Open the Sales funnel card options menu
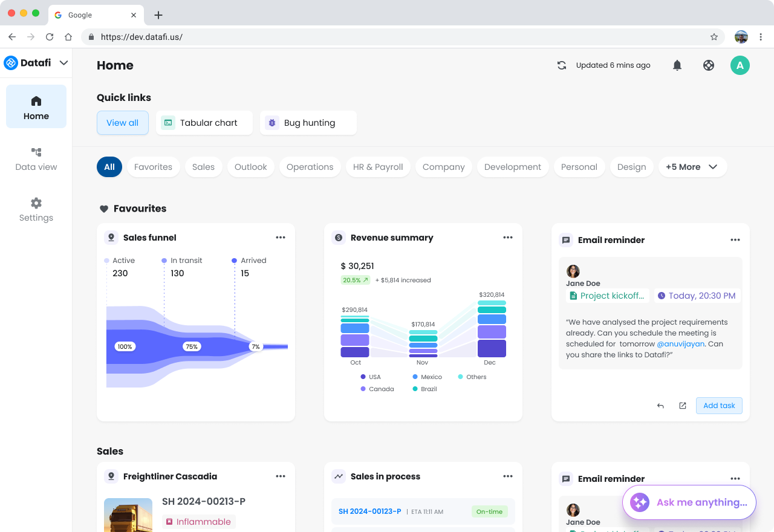The image size is (774, 532). (x=281, y=238)
